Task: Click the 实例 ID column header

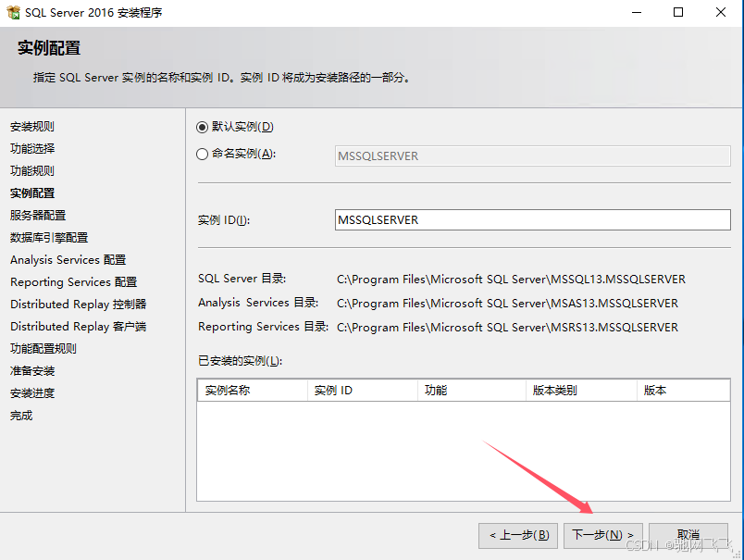Action: pos(363,391)
